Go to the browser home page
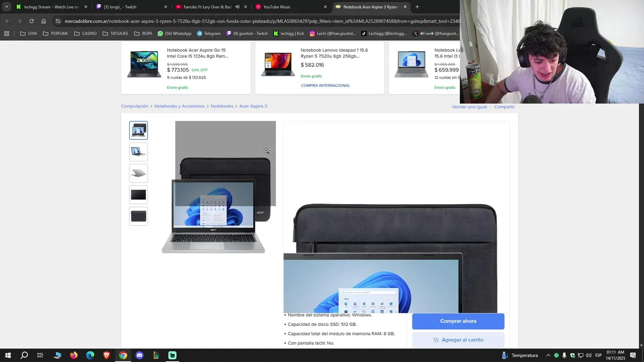 click(43, 21)
